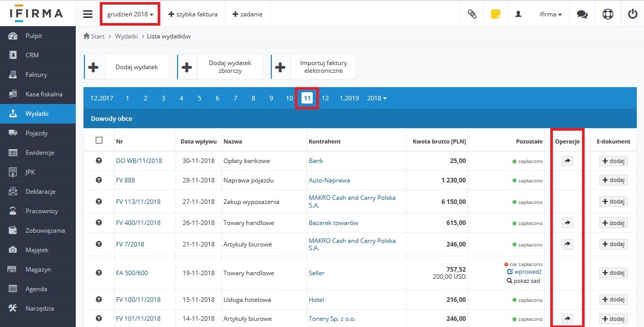Open Pulpit in the sidebar
Screen dimensions: 644x327
coord(38,36)
